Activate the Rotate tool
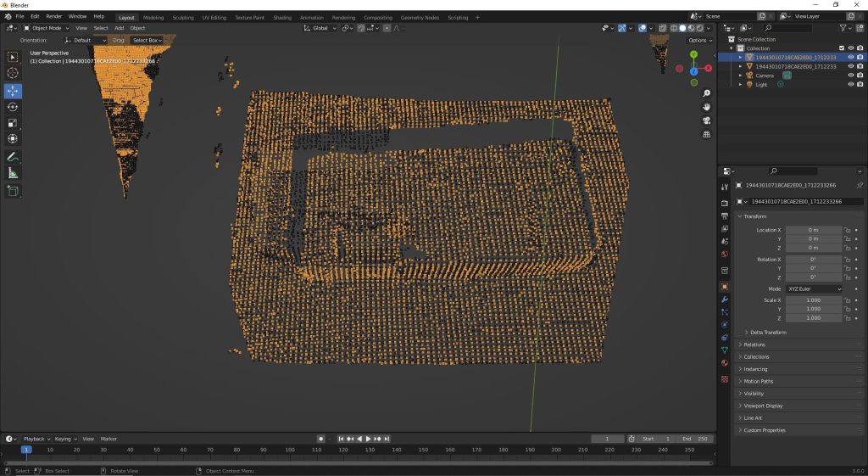 [13, 107]
